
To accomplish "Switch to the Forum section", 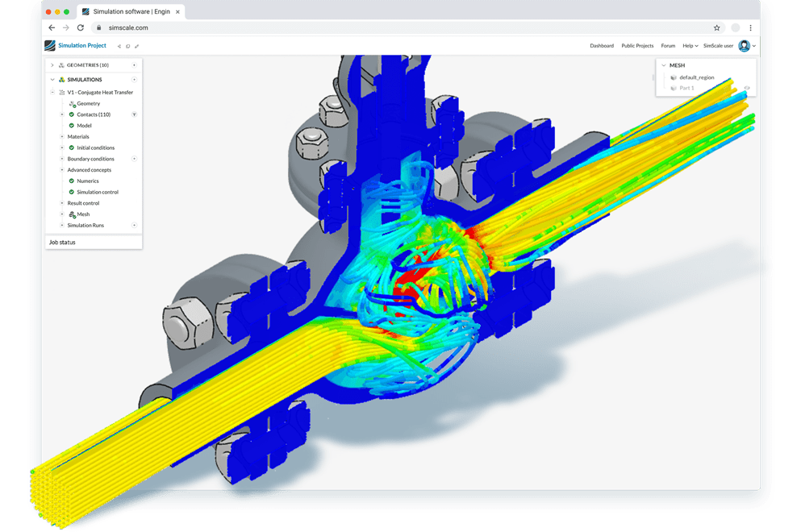I will pos(668,46).
